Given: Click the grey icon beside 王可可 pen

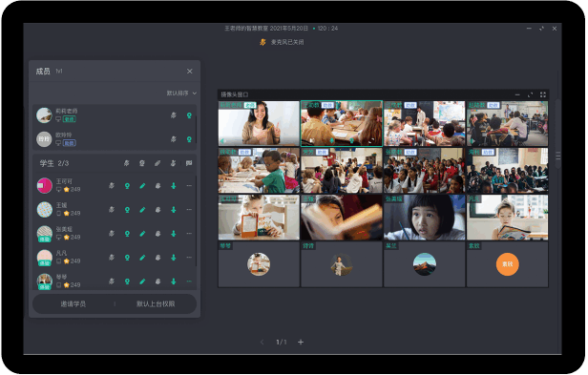Looking at the screenshot, I should coord(157,186).
